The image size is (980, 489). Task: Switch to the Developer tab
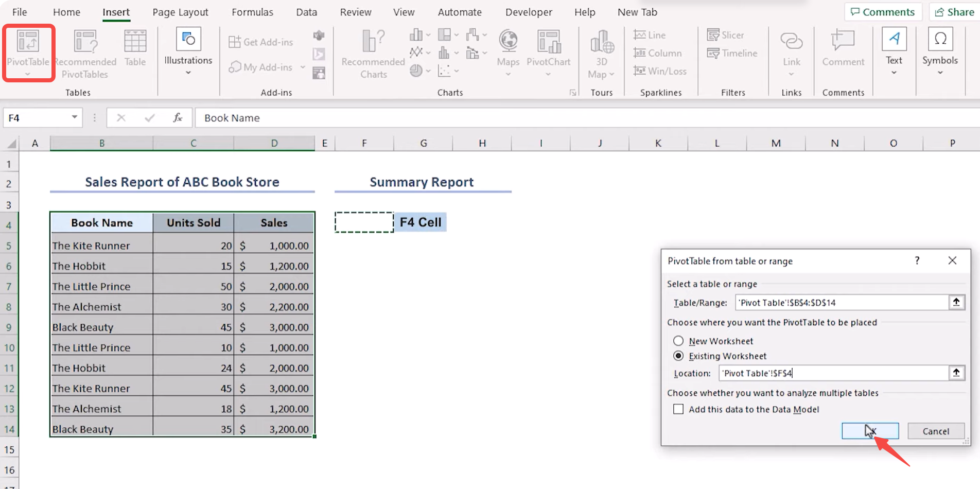(529, 12)
